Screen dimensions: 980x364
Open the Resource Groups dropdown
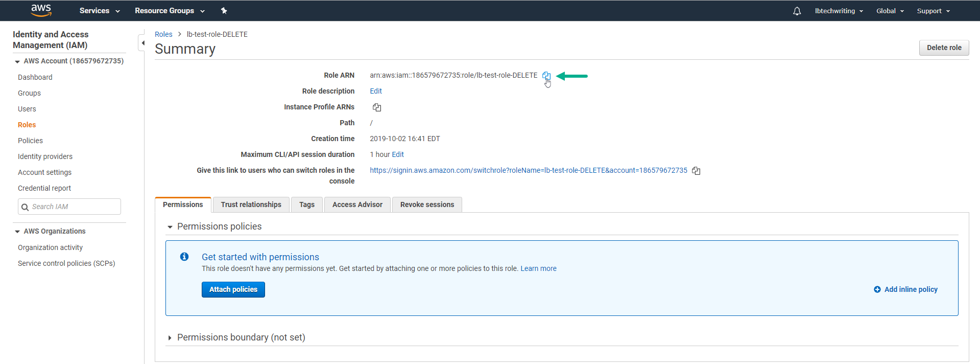[170, 11]
